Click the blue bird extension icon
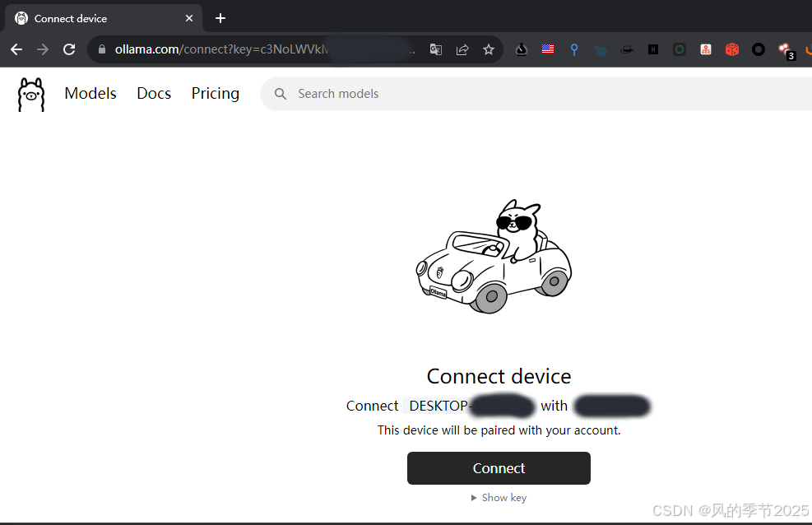 click(601, 50)
